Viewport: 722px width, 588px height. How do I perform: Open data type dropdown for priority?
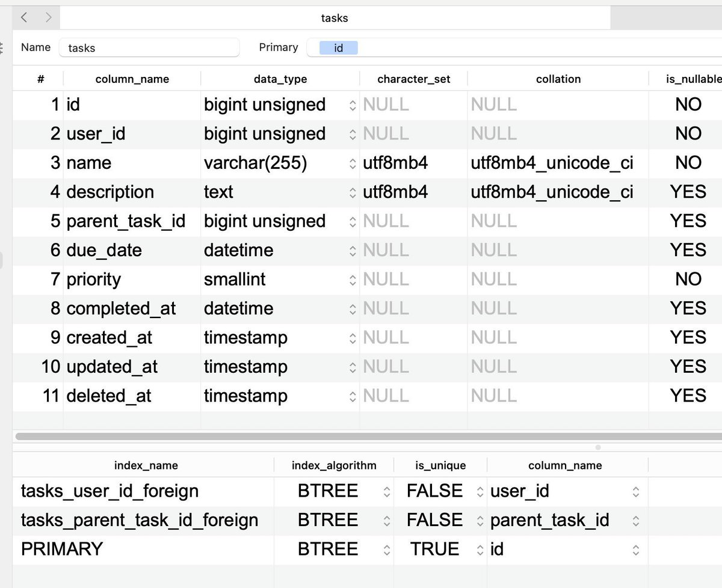pos(353,280)
